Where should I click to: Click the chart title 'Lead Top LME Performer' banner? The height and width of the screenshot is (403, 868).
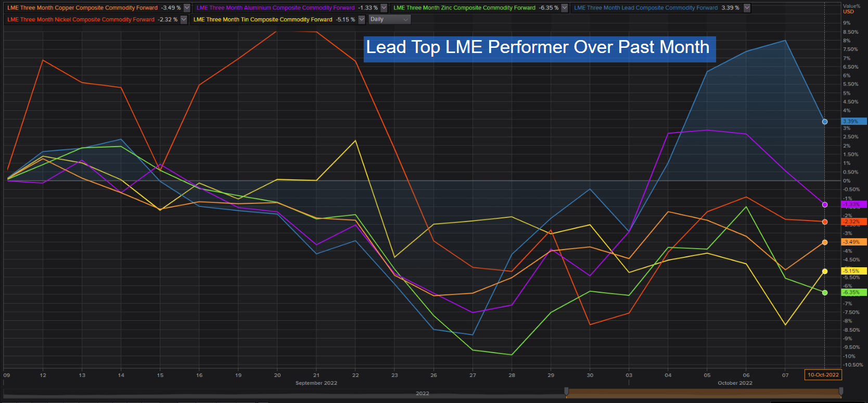pyautogui.click(x=539, y=48)
